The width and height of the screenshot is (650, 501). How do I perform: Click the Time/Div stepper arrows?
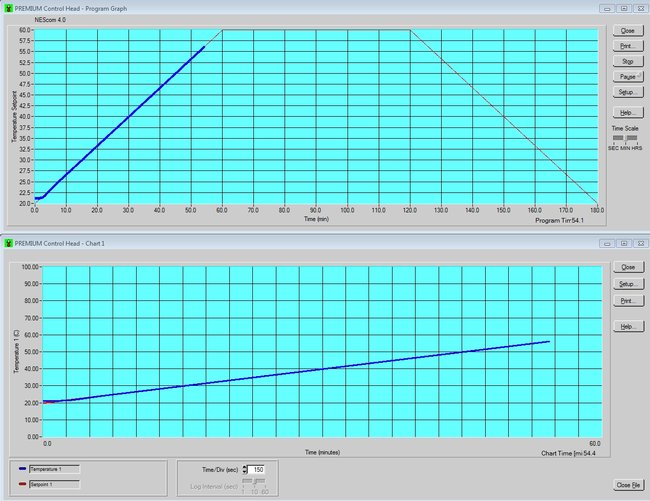[245, 468]
